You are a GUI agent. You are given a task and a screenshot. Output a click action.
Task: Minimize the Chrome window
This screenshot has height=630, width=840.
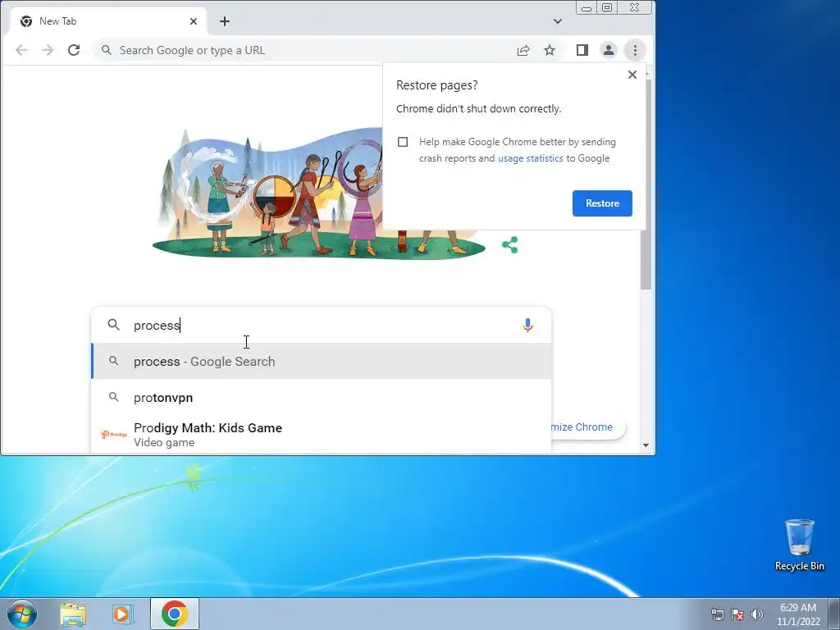pyautogui.click(x=587, y=7)
